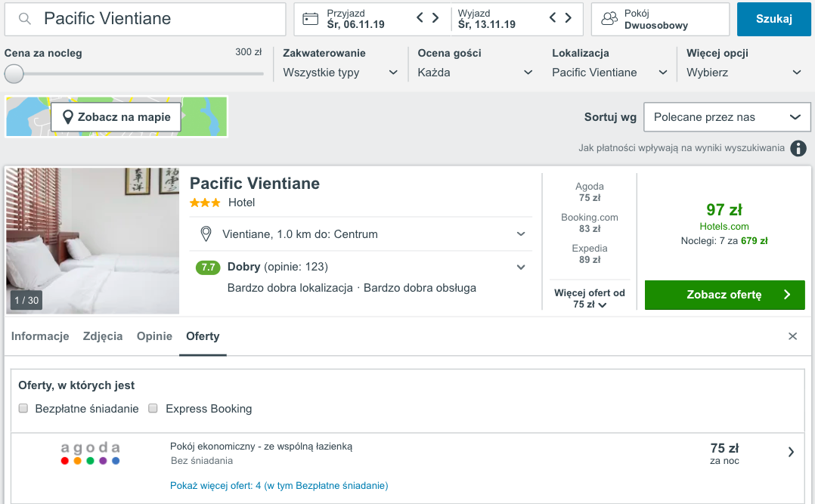Image resolution: width=815 pixels, height=504 pixels.
Task: Click the room guests icon
Action: [609, 19]
